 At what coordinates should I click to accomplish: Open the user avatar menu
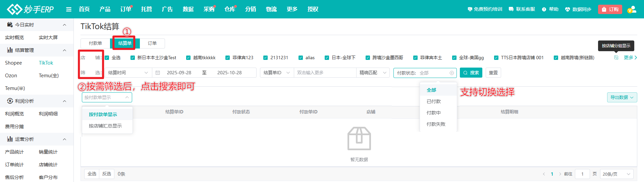pyautogui.click(x=632, y=9)
